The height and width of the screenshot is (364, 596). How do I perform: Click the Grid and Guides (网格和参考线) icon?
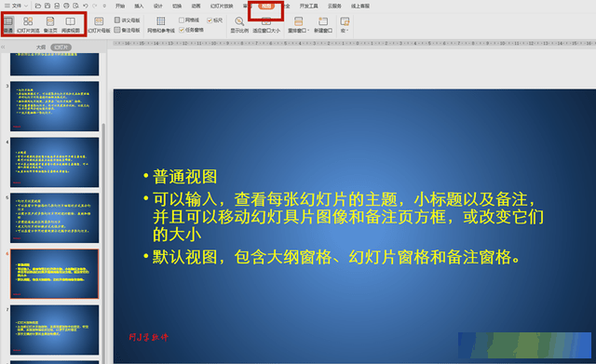click(x=161, y=24)
